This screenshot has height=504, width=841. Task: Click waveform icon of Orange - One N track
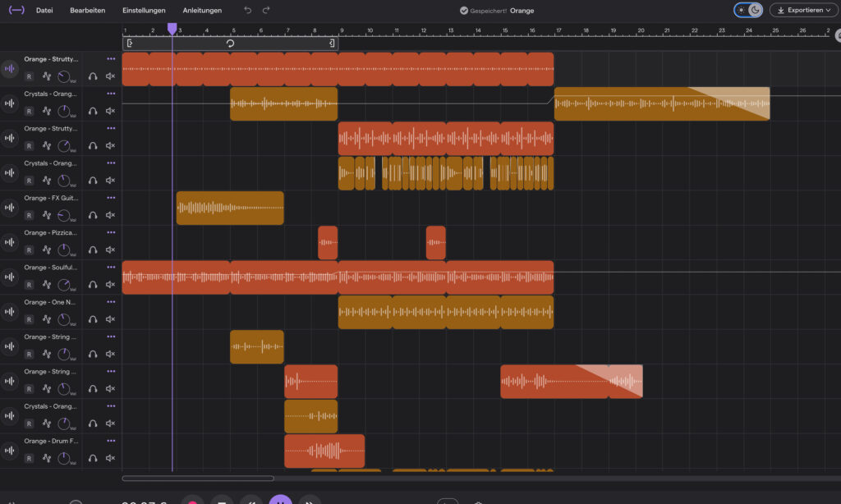point(10,312)
